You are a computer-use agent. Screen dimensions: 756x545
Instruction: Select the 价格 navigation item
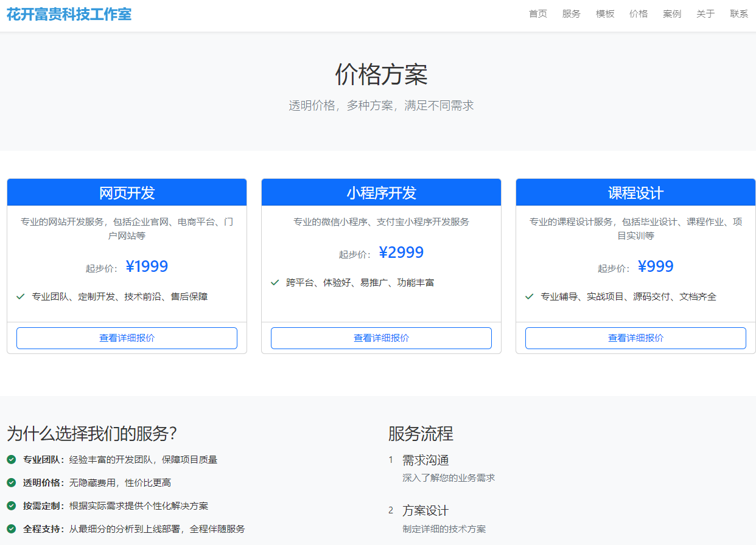click(639, 13)
